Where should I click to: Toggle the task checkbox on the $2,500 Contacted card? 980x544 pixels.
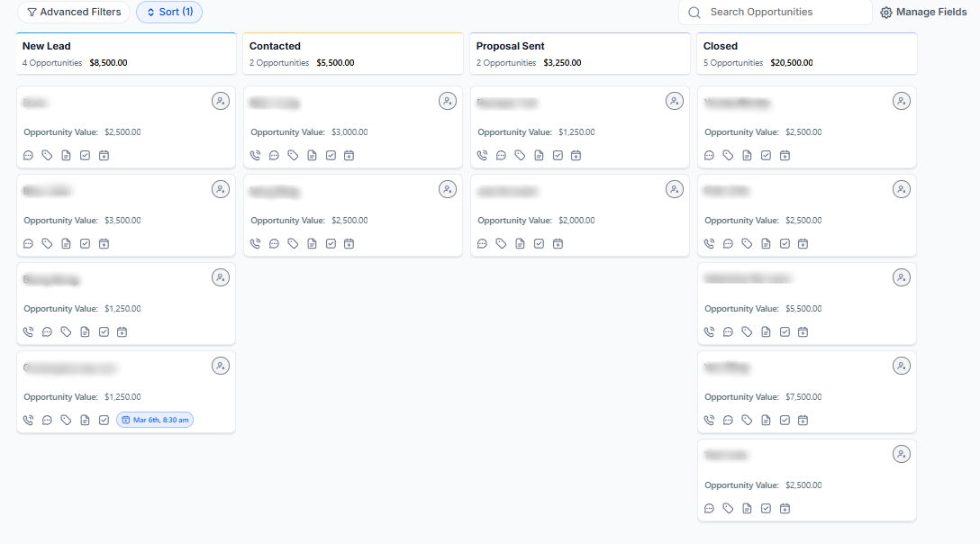(331, 243)
